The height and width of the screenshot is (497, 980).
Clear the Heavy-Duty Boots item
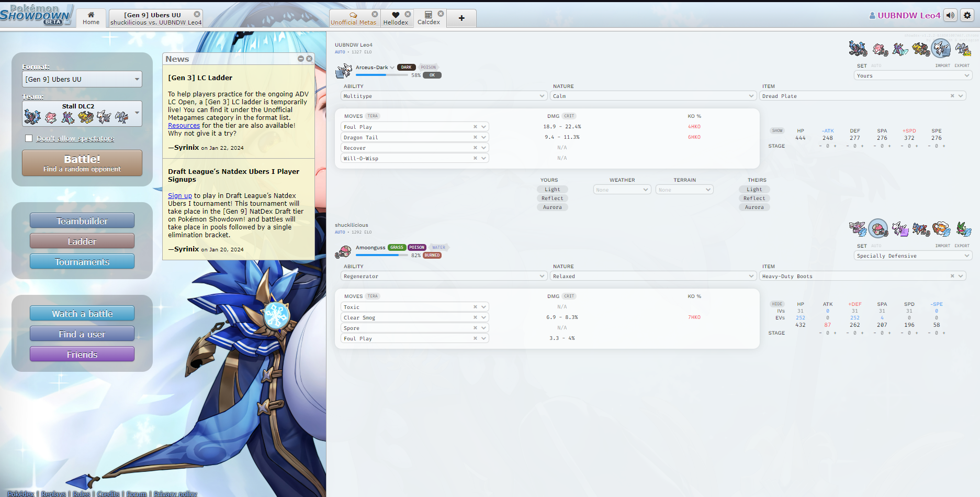(x=952, y=276)
